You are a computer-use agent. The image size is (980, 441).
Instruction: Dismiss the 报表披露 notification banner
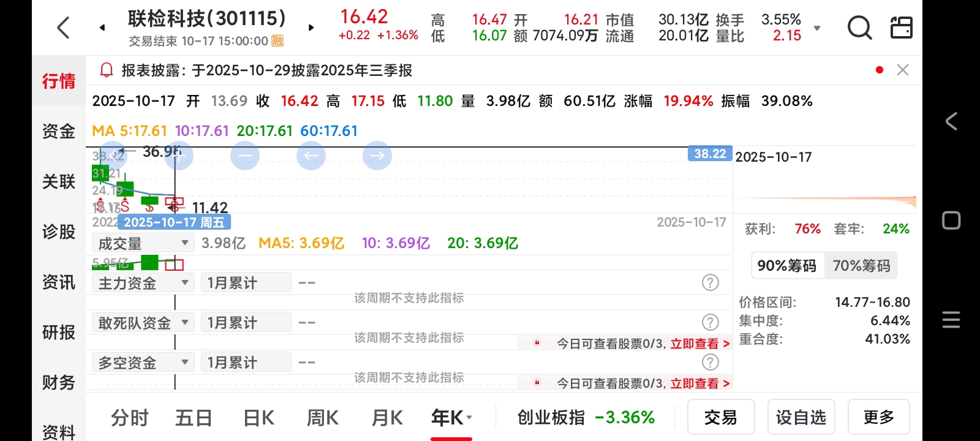902,70
